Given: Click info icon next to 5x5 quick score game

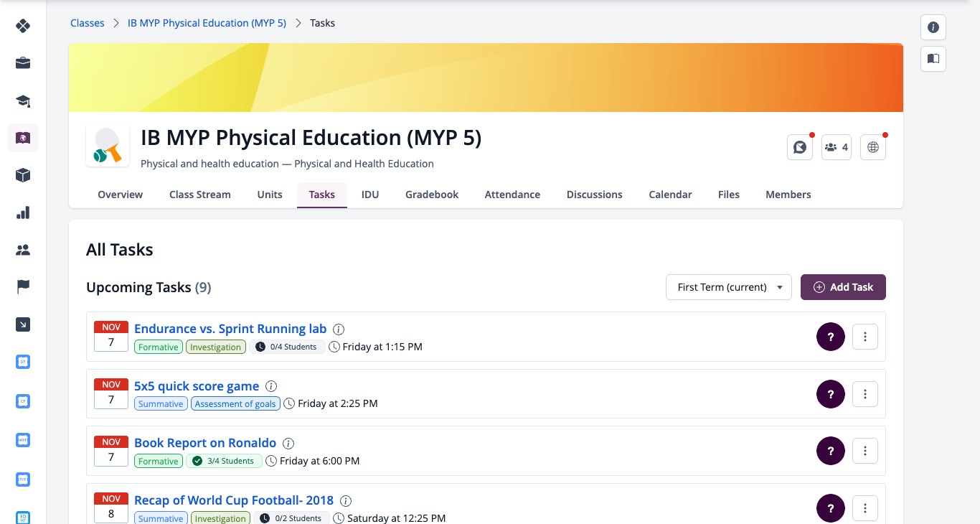Looking at the screenshot, I should click(272, 387).
